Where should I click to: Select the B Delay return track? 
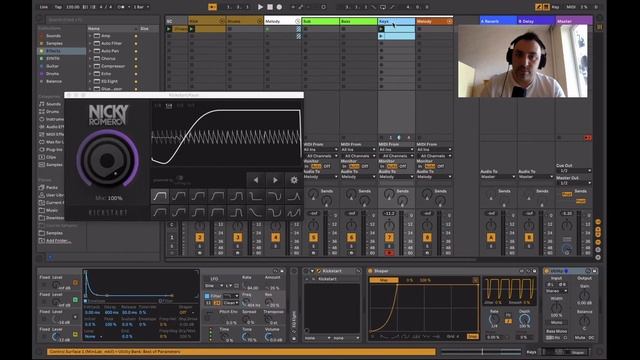click(x=536, y=21)
